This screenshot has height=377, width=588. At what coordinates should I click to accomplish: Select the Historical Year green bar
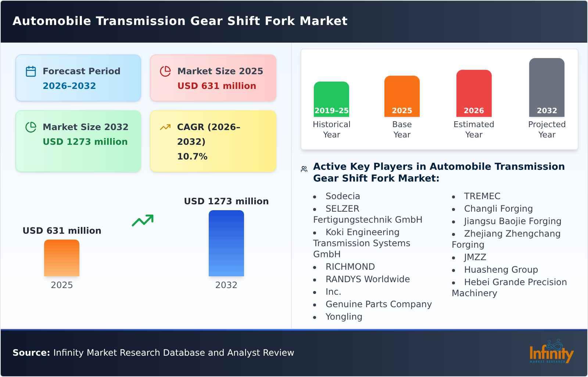331,98
